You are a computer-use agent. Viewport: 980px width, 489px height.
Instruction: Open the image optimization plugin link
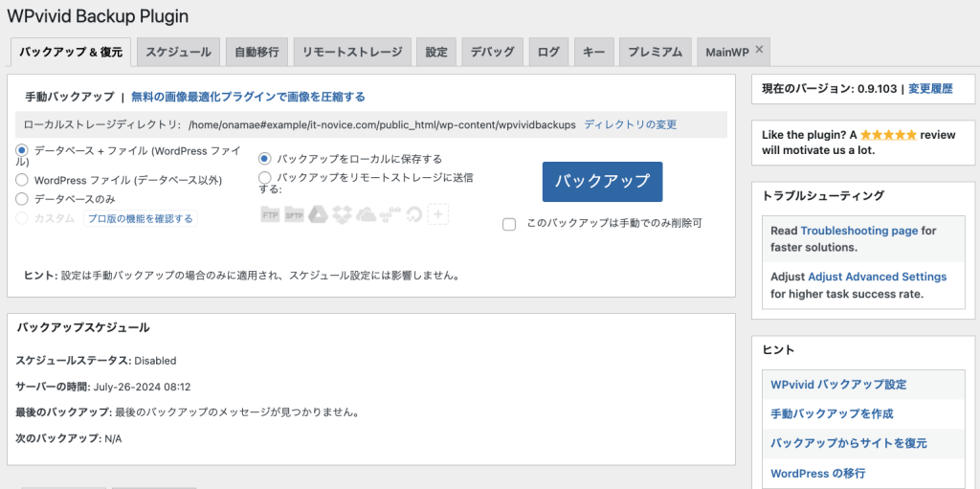[248, 97]
